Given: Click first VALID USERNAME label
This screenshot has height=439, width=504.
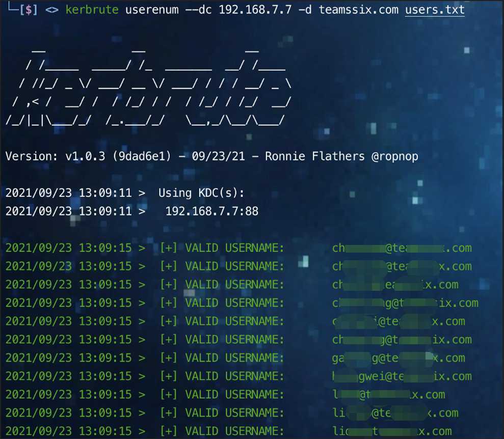Looking at the screenshot, I should [234, 248].
